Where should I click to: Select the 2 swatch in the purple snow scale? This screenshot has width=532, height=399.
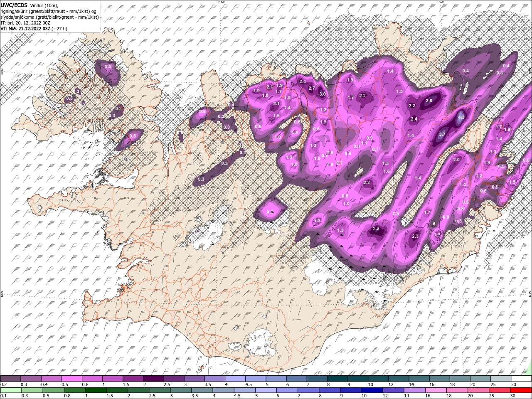[x=153, y=379]
